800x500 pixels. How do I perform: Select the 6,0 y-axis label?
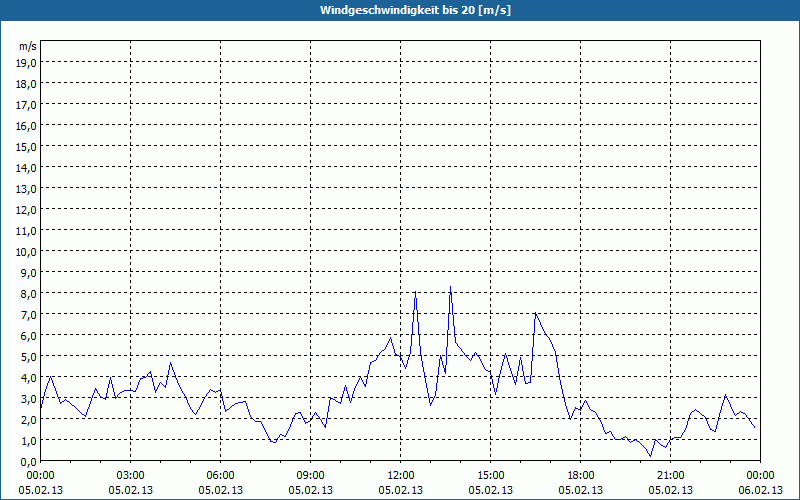pyautogui.click(x=29, y=336)
